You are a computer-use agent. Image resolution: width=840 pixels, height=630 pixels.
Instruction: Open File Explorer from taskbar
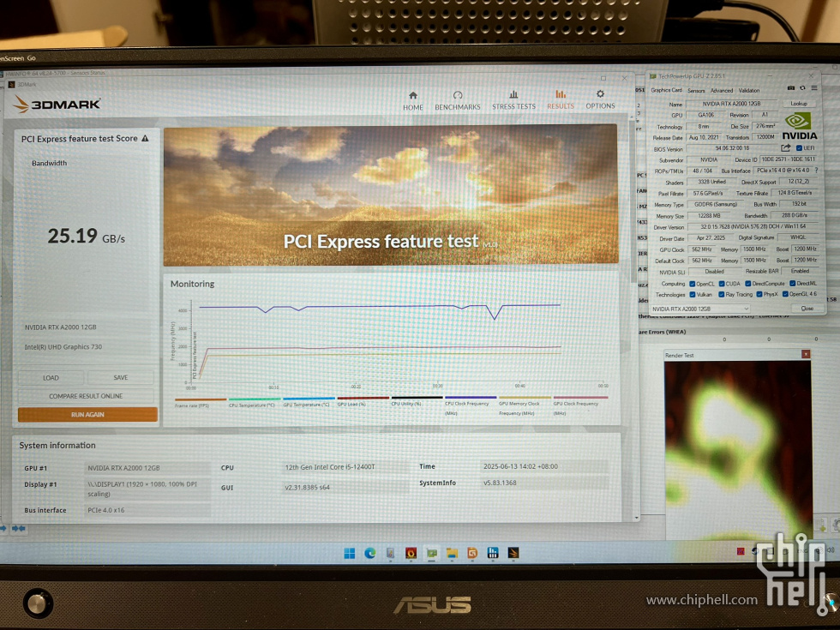point(452,553)
